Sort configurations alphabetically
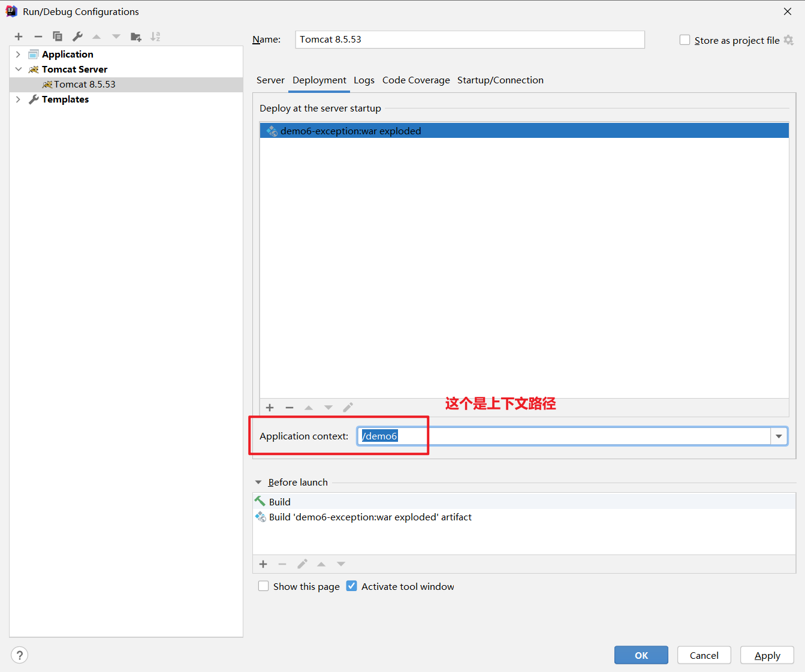805x672 pixels. pos(155,37)
